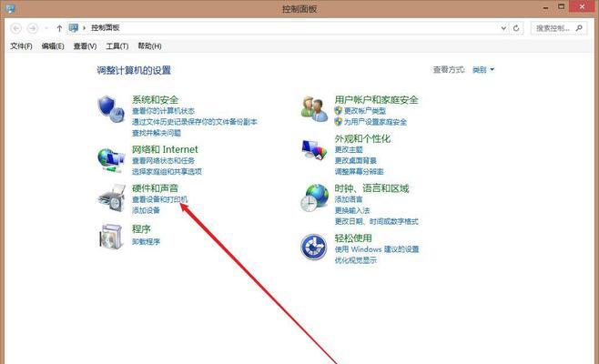Open 系统和安全 heading link
This screenshot has height=364, width=599.
(x=155, y=100)
